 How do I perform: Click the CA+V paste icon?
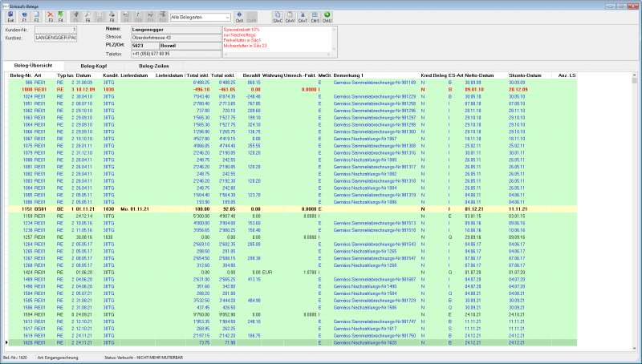pos(290,17)
